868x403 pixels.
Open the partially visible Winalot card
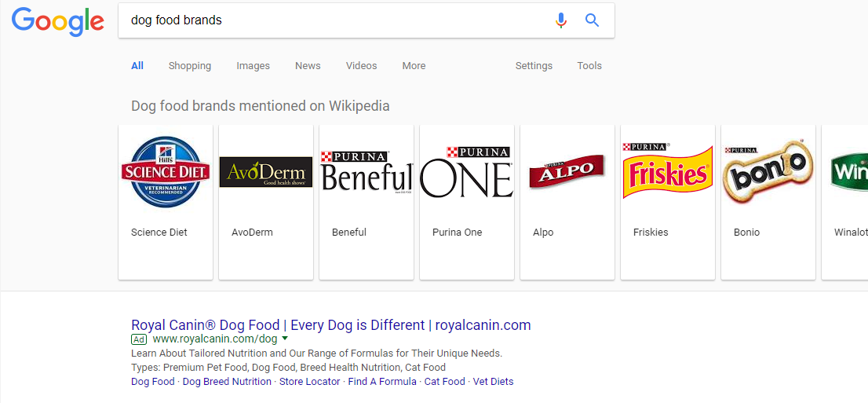(x=848, y=172)
